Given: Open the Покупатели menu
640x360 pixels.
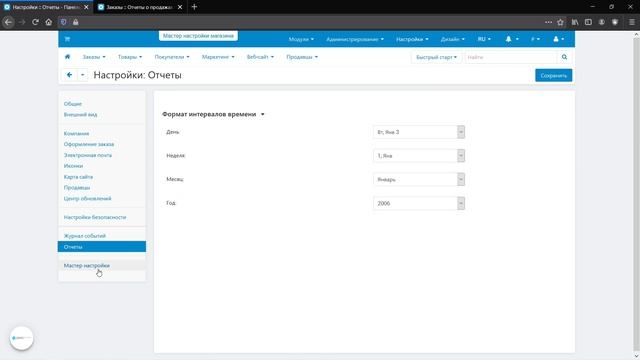Looking at the screenshot, I should click(172, 57).
